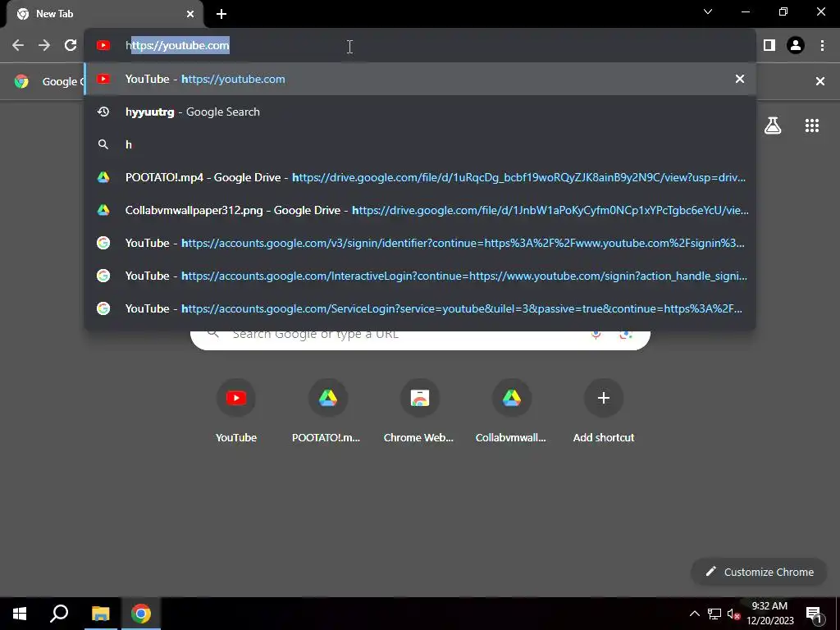The image size is (840, 630).
Task: Click the Chrome taskbar icon
Action: [x=141, y=614]
